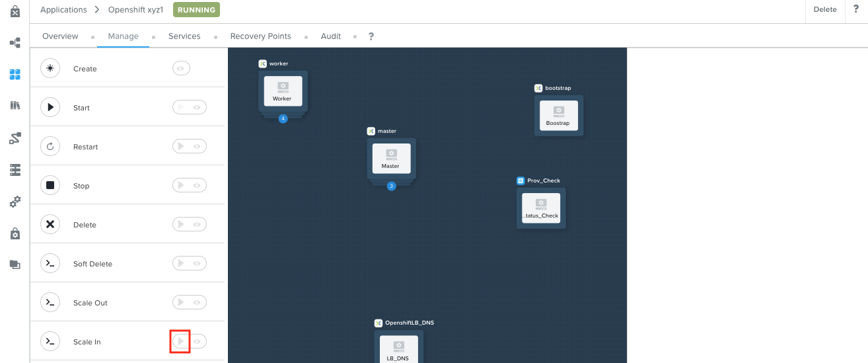This screenshot has width=868, height=363.
Task: Click the Delete button at top right
Action: [x=824, y=9]
